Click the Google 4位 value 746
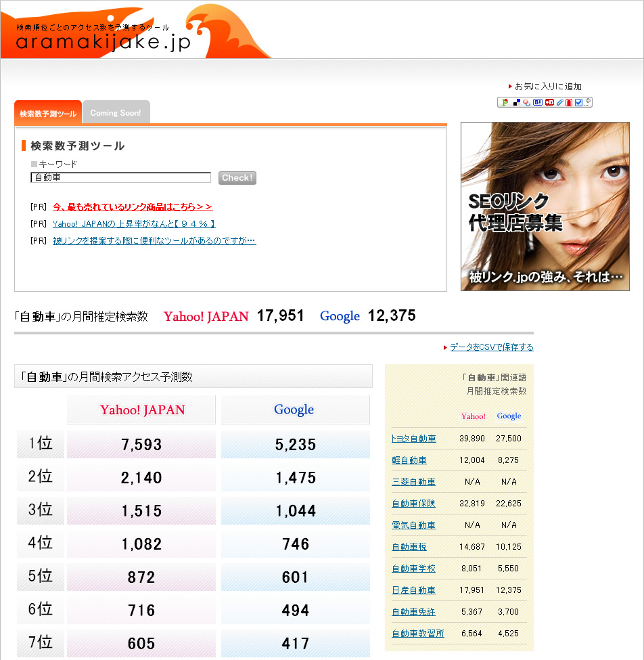The image size is (644, 660). (296, 544)
